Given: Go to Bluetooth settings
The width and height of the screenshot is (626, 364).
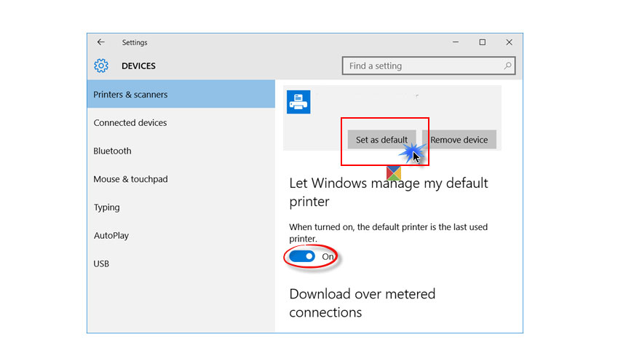Looking at the screenshot, I should [181, 151].
